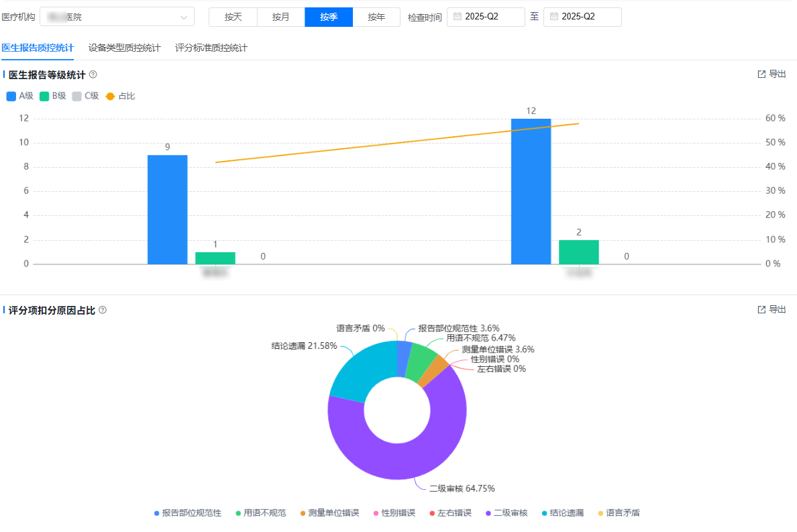Select 按年 time granularity button
Screen dimensions: 797x532
click(x=376, y=17)
